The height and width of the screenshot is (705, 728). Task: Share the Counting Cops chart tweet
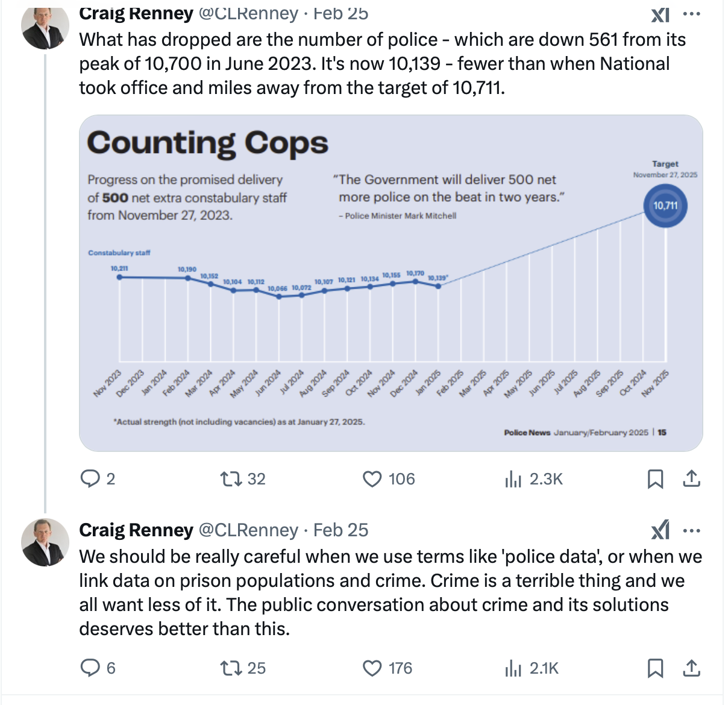[x=691, y=479]
